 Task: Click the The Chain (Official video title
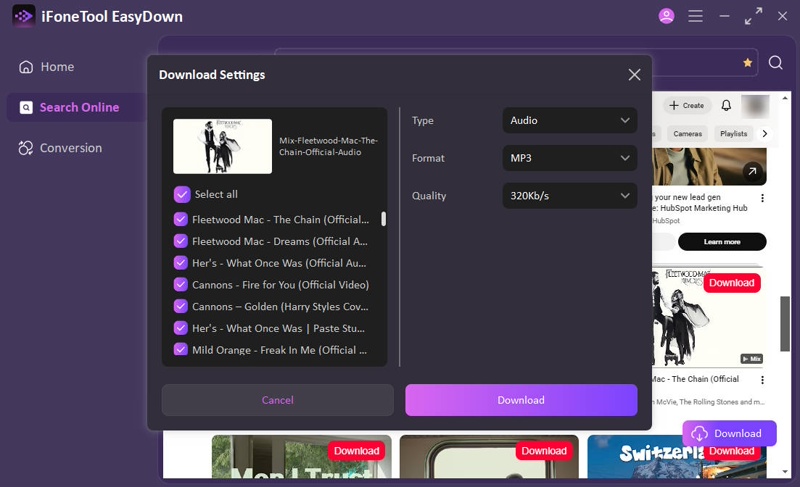695,379
